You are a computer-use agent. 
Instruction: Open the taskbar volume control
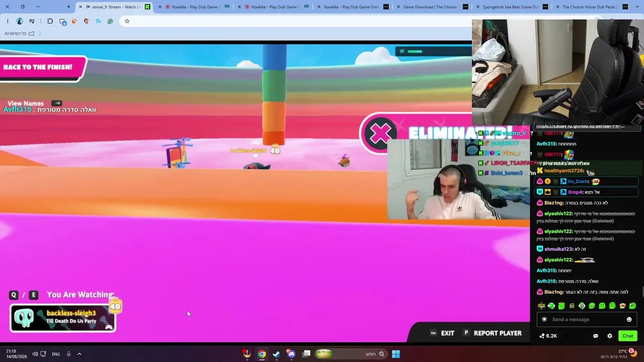pos(35,354)
